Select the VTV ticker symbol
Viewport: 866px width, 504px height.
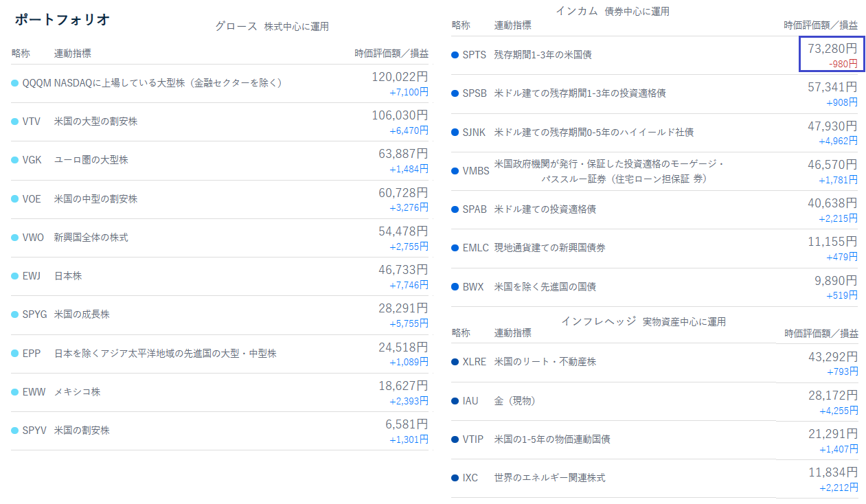pyautogui.click(x=31, y=122)
